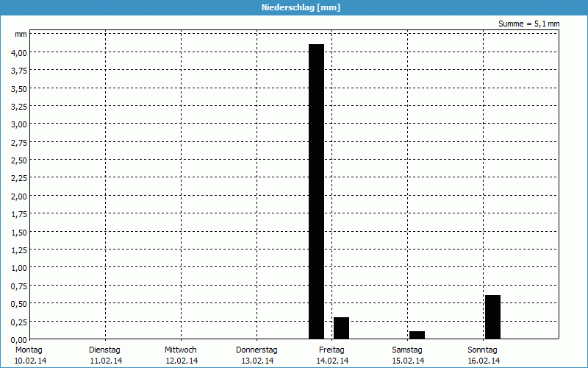The image size is (588, 368).
Task: Click the 0,50 y-axis value
Action: click(19, 304)
